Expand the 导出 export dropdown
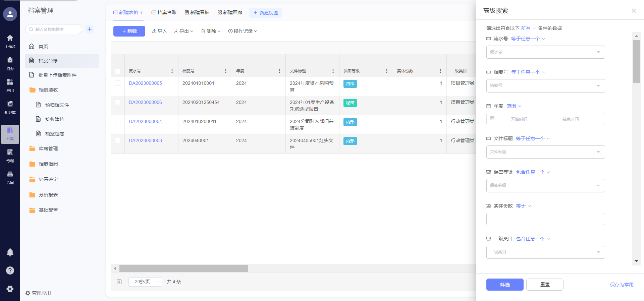 tap(183, 31)
